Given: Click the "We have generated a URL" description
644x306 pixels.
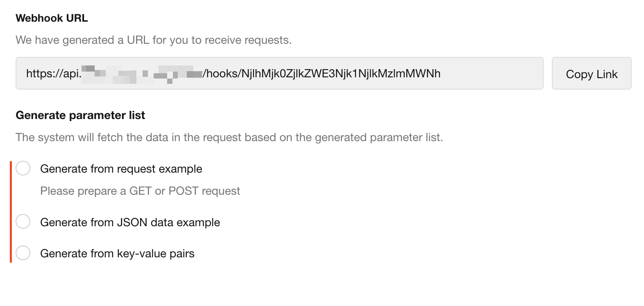Looking at the screenshot, I should pos(153,40).
